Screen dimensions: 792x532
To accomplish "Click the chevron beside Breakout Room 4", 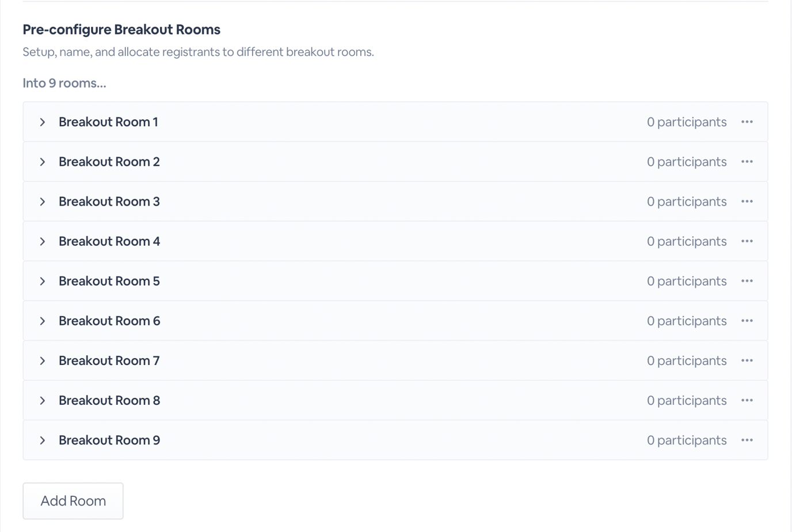I will [x=43, y=241].
